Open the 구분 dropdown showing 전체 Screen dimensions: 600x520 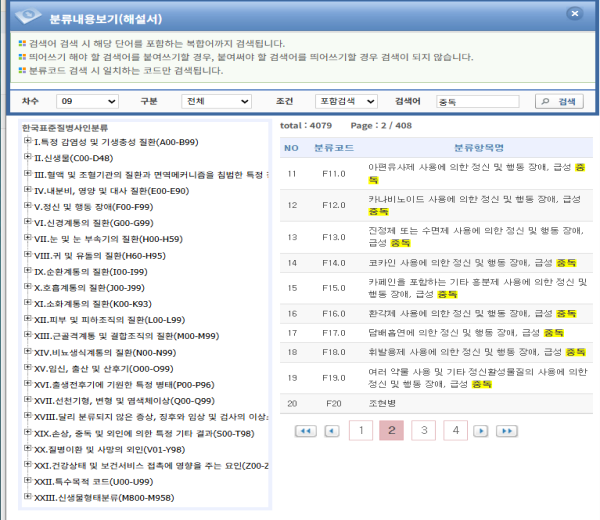coord(216,101)
